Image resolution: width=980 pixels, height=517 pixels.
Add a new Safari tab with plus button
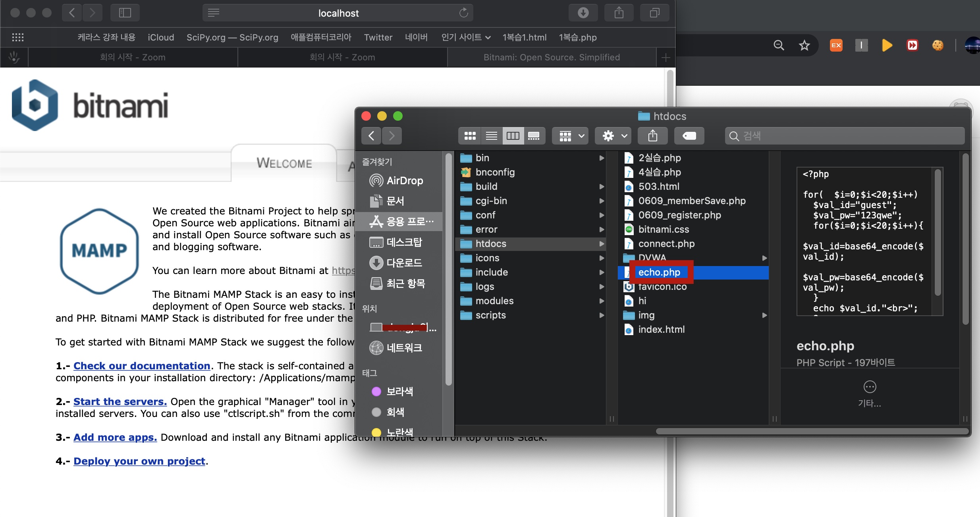point(666,58)
